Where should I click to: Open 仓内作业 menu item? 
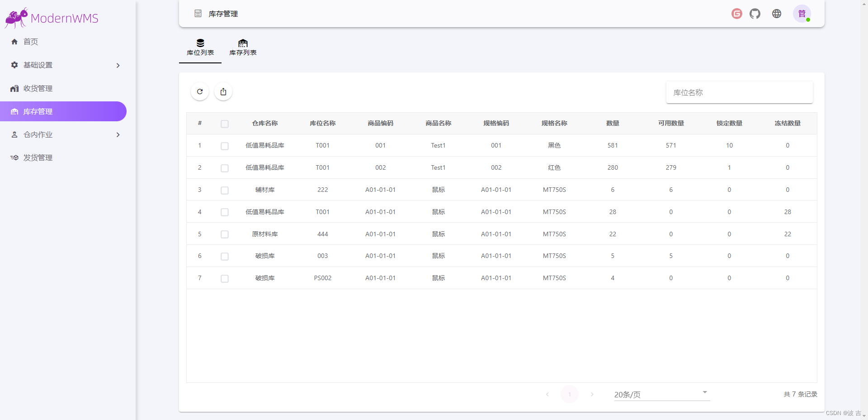(63, 134)
